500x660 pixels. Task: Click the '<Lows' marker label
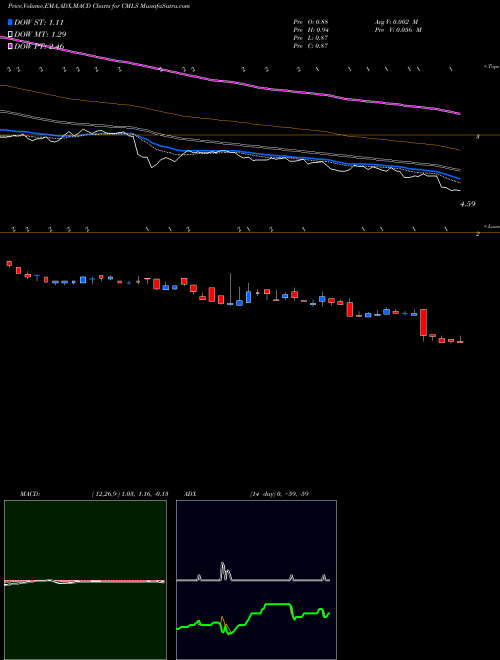click(x=491, y=226)
